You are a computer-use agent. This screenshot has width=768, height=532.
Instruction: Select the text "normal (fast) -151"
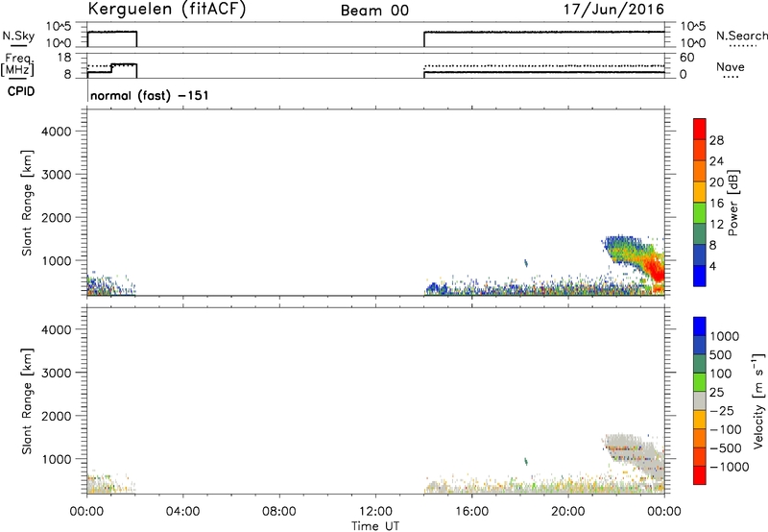[x=150, y=95]
